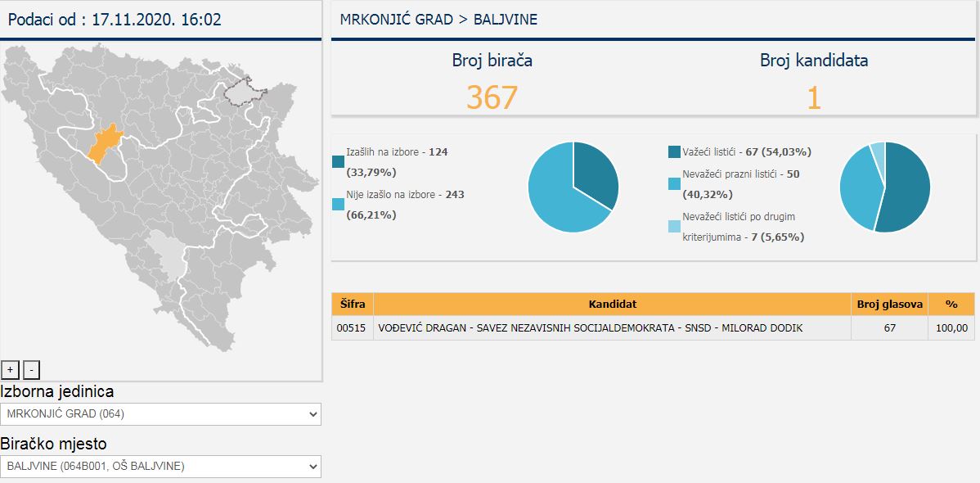The height and width of the screenshot is (483, 980).
Task: Click the voter turnout pie chart
Action: (573, 187)
